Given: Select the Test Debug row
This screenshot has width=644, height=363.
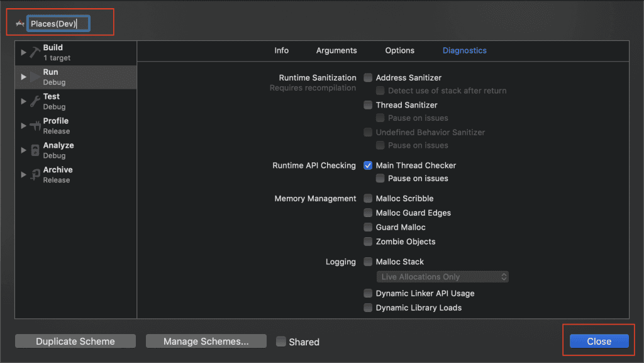Looking at the screenshot, I should (x=76, y=101).
